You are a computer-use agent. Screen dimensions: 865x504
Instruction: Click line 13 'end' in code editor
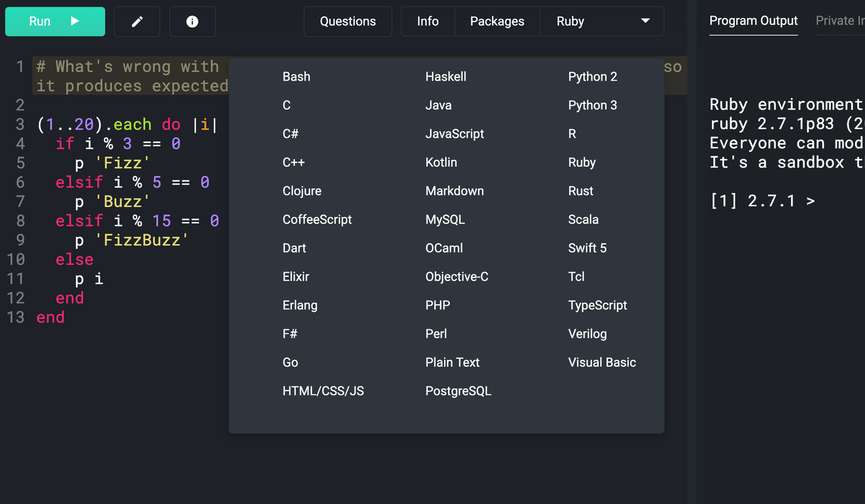click(51, 317)
